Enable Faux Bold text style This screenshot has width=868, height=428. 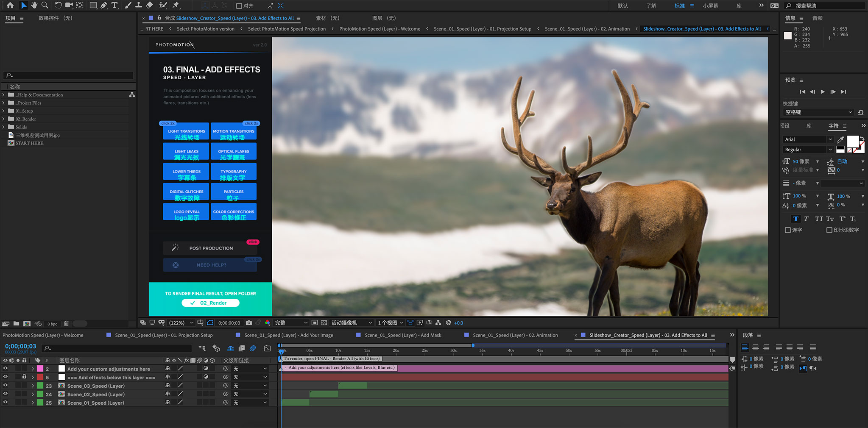(x=796, y=219)
